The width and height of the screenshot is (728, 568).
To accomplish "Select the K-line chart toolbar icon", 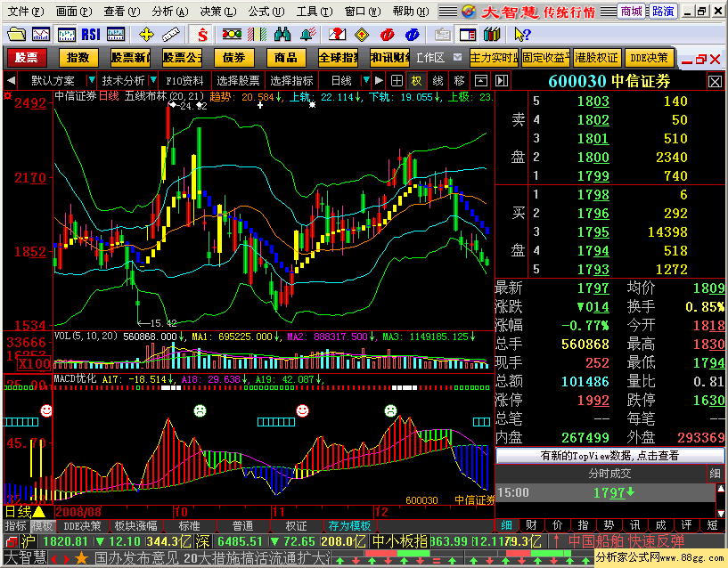I will tap(67, 35).
